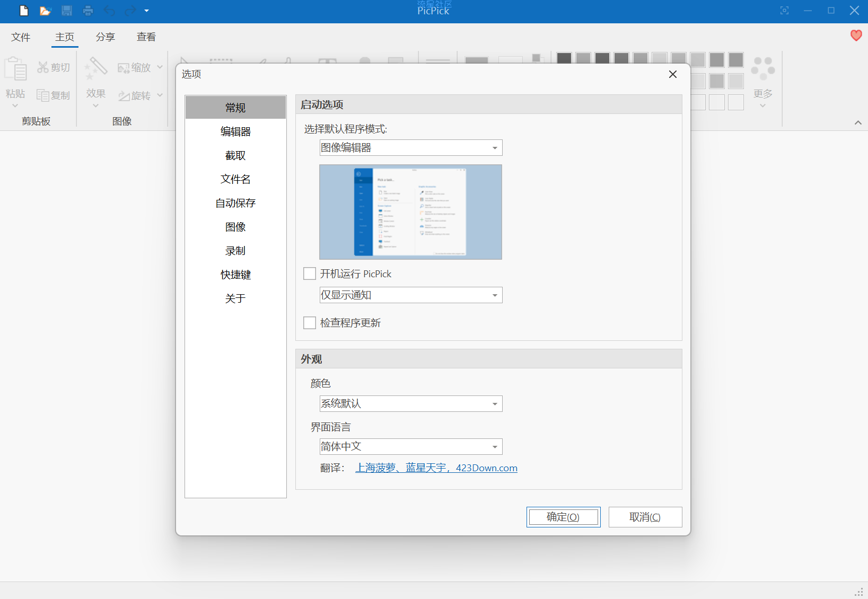Select the 录制 options category
This screenshot has height=599, width=868.
click(235, 251)
